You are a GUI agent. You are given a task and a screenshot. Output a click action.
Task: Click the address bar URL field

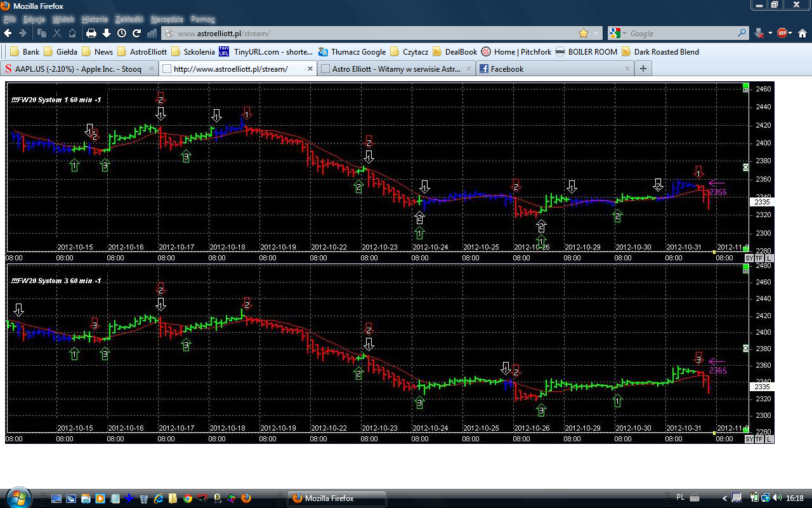coord(368,33)
